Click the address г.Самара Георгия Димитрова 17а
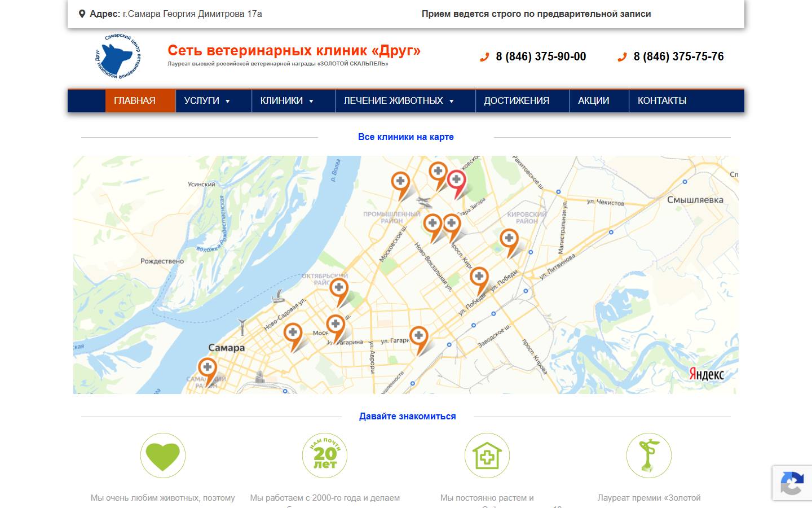This screenshot has height=508, width=812. (x=192, y=14)
